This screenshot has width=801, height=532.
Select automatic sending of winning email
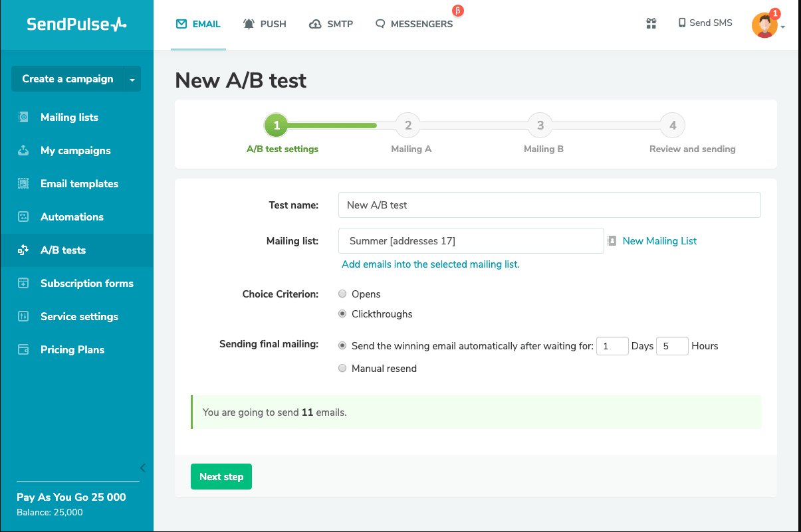pos(342,345)
